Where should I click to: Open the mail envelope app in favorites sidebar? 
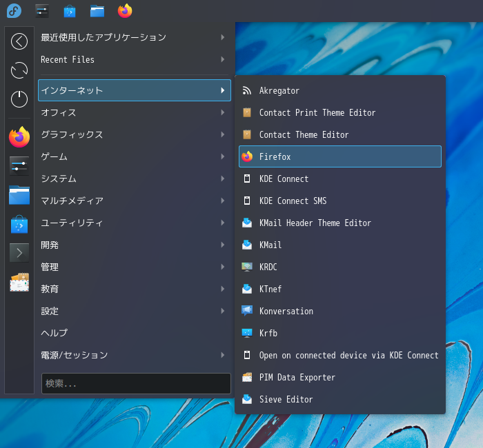pyautogui.click(x=19, y=282)
